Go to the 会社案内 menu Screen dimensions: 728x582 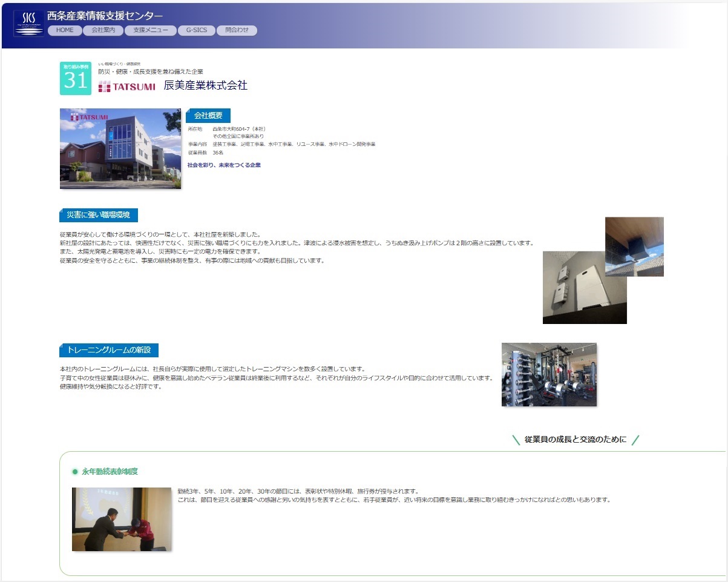pyautogui.click(x=103, y=30)
